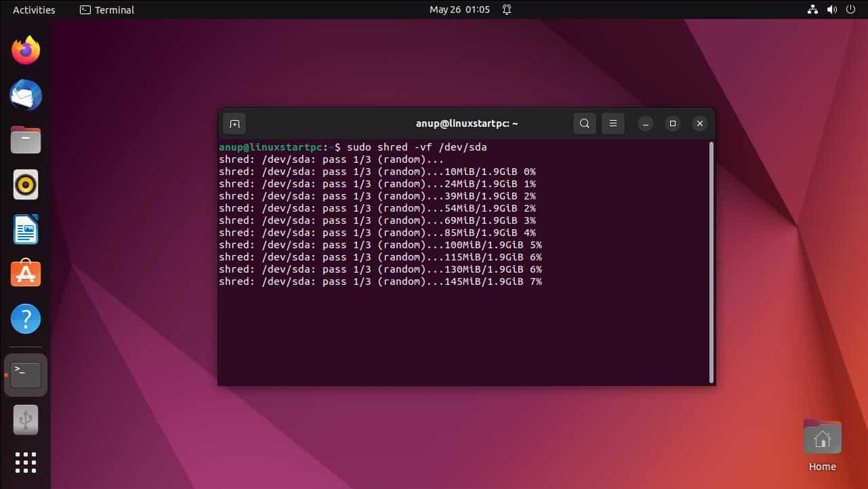Launch the Help application

(26, 318)
